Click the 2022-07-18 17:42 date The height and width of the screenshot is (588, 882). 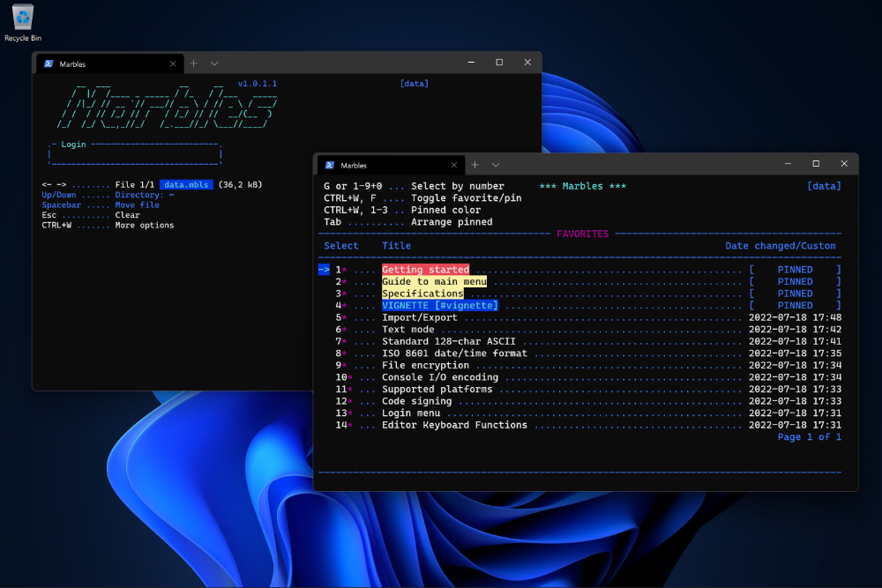click(795, 329)
